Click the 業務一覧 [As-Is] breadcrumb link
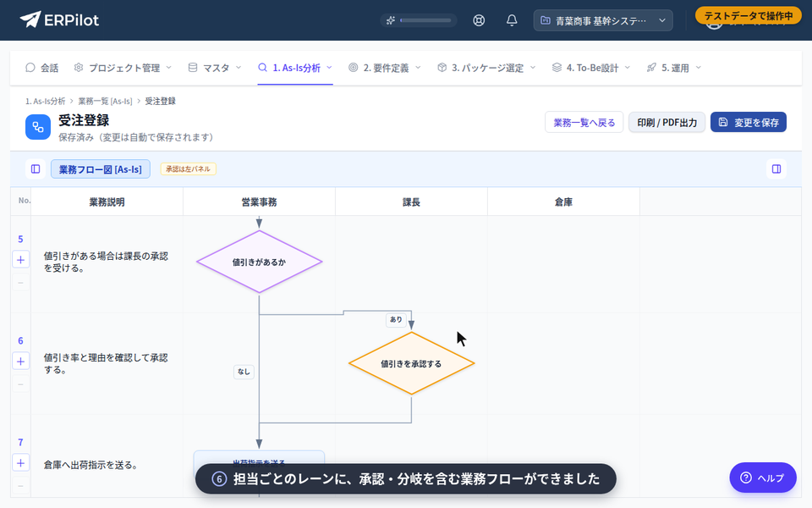Image resolution: width=812 pixels, height=508 pixels. click(x=105, y=101)
